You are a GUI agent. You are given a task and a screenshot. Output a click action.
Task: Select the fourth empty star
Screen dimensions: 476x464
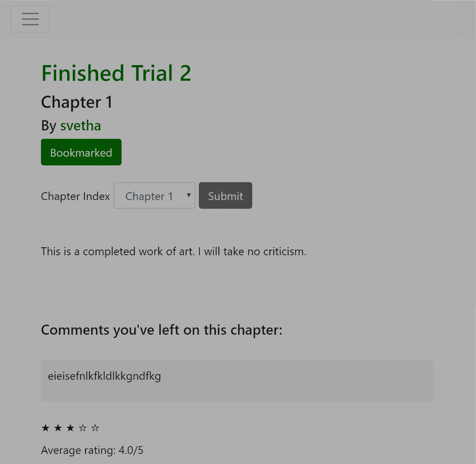pyautogui.click(x=83, y=428)
